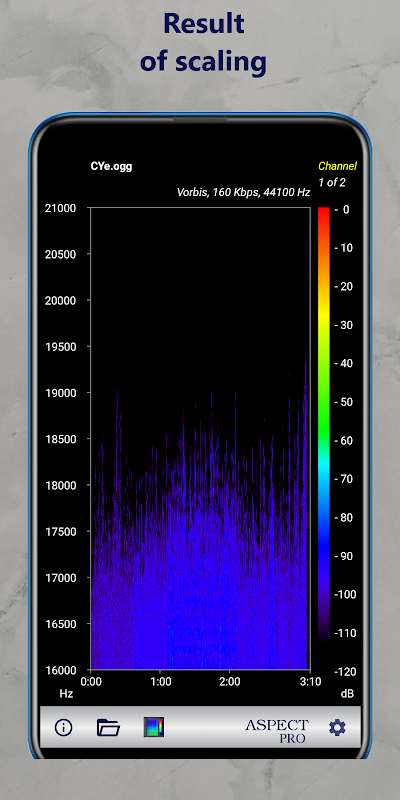Tap the 21000 frequency axis label
This screenshot has width=400, height=800.
click(x=60, y=208)
